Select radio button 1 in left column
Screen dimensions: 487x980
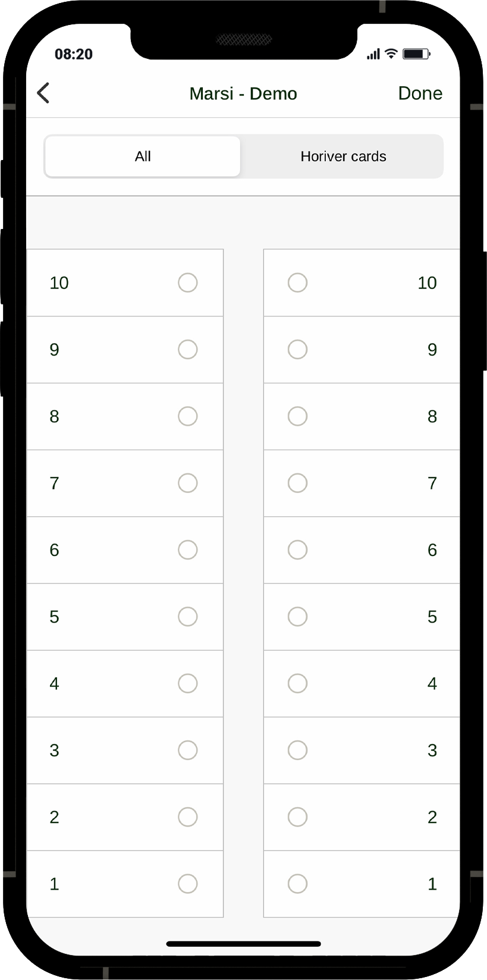[x=188, y=884]
